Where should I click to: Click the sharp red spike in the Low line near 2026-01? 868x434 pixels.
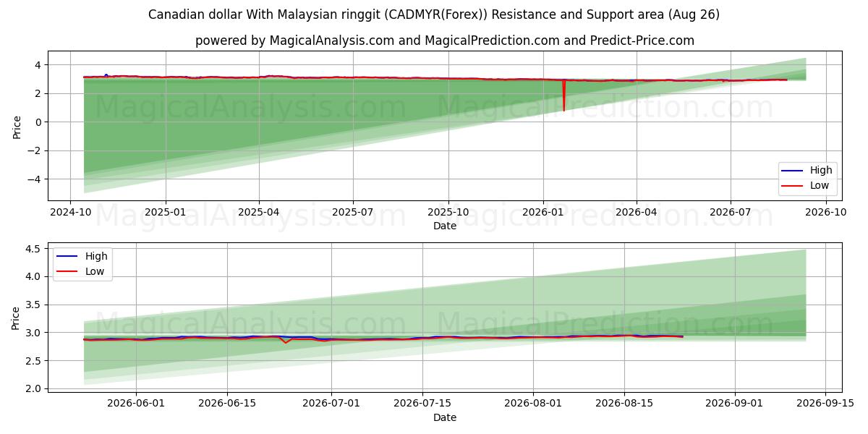point(563,95)
